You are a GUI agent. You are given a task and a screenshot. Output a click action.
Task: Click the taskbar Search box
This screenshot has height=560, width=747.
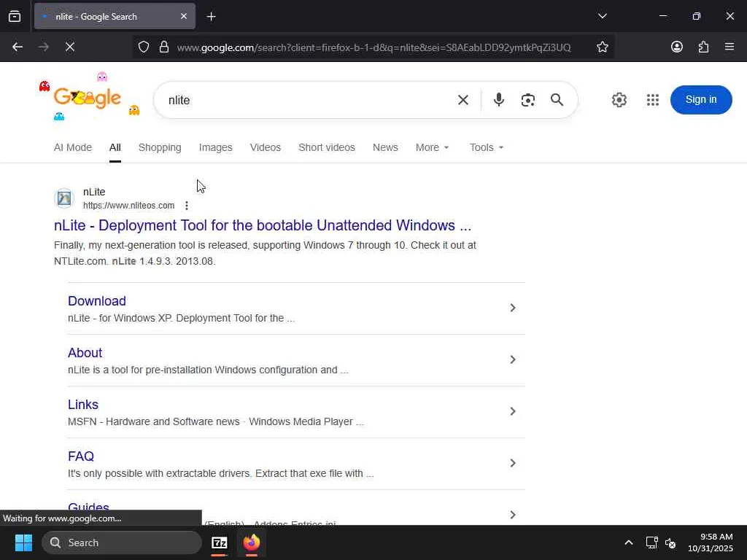(x=122, y=542)
